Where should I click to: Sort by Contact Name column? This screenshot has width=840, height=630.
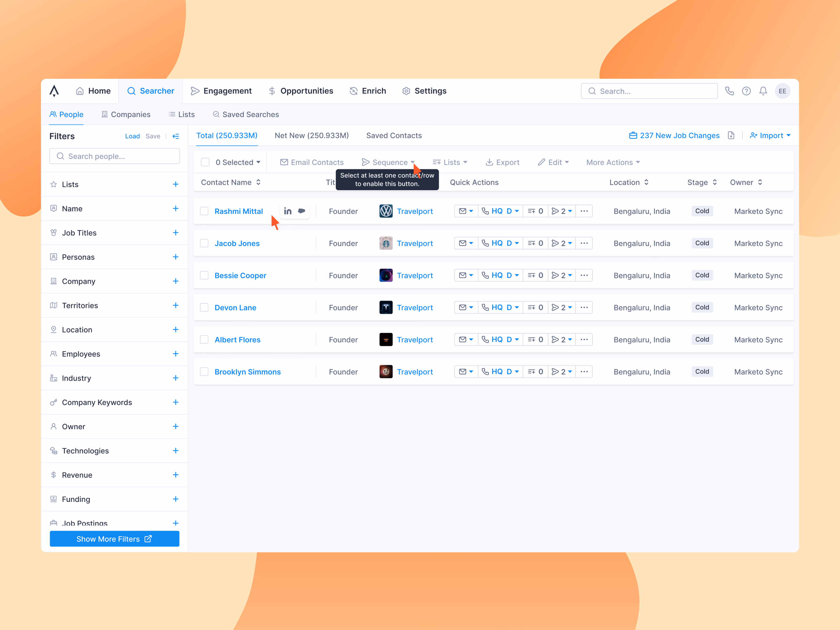click(230, 182)
